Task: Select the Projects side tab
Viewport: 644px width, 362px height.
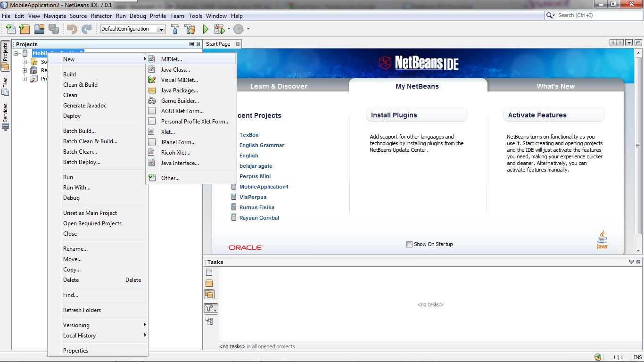Action: coord(5,56)
